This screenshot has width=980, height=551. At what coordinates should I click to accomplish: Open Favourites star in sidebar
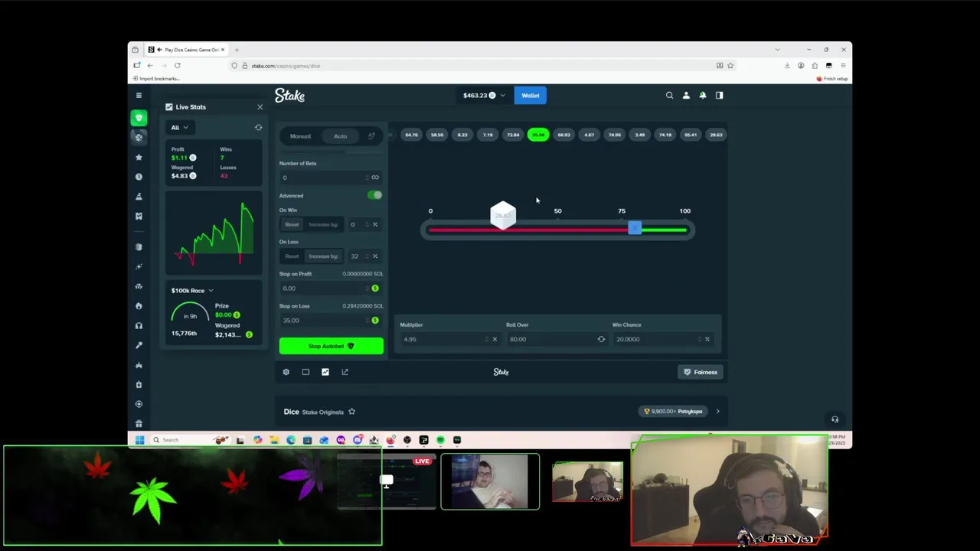coord(139,157)
